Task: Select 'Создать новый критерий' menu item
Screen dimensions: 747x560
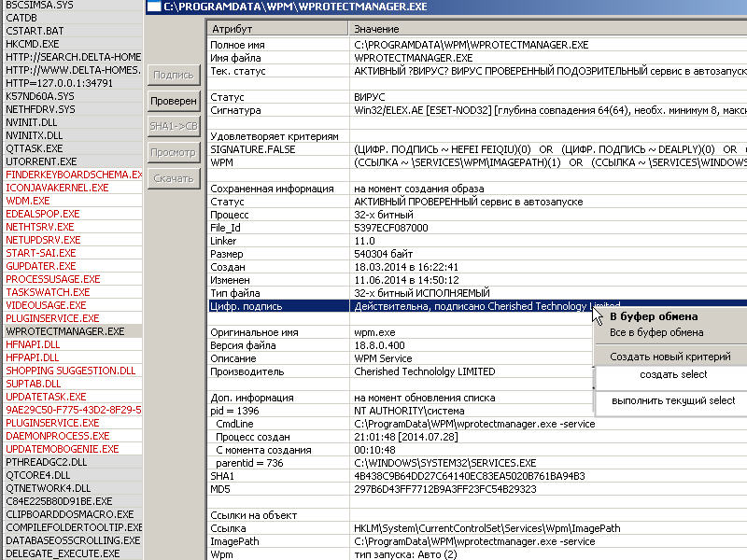Action: (670, 357)
